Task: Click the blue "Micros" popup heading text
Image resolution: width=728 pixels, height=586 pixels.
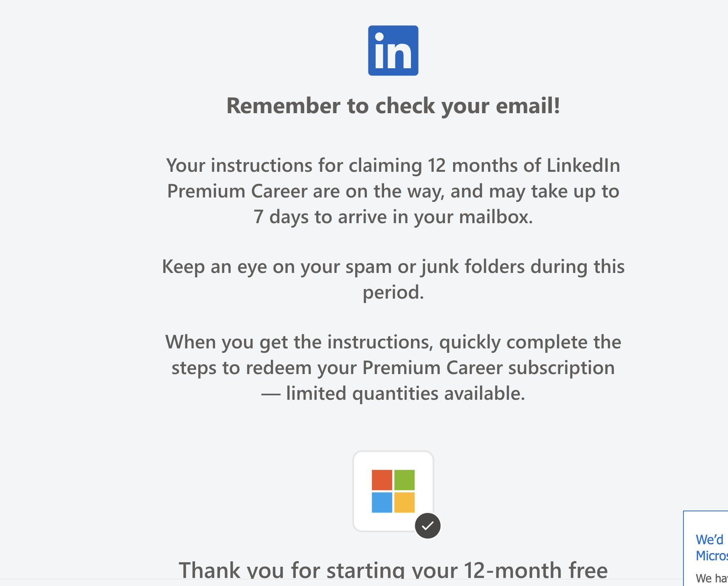Action: [712, 556]
